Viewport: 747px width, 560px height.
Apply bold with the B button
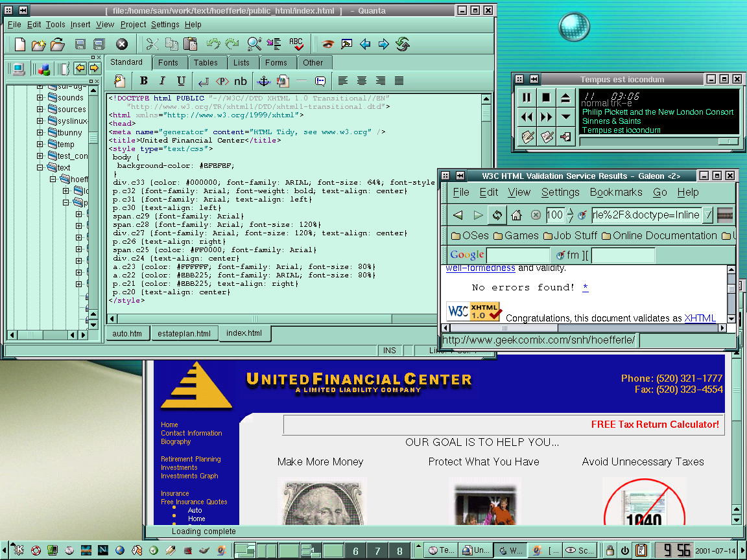pyautogui.click(x=143, y=81)
